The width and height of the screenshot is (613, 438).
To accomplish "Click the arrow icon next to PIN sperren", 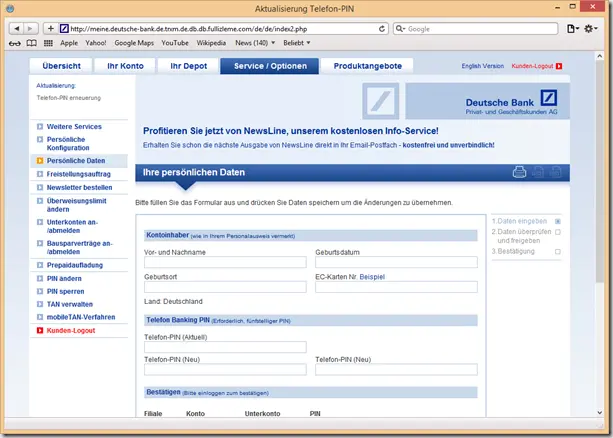I will (x=40, y=291).
